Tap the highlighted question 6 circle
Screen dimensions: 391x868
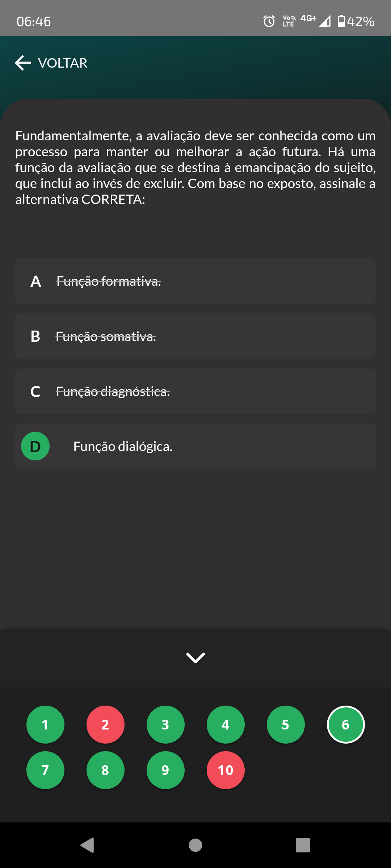[346, 724]
